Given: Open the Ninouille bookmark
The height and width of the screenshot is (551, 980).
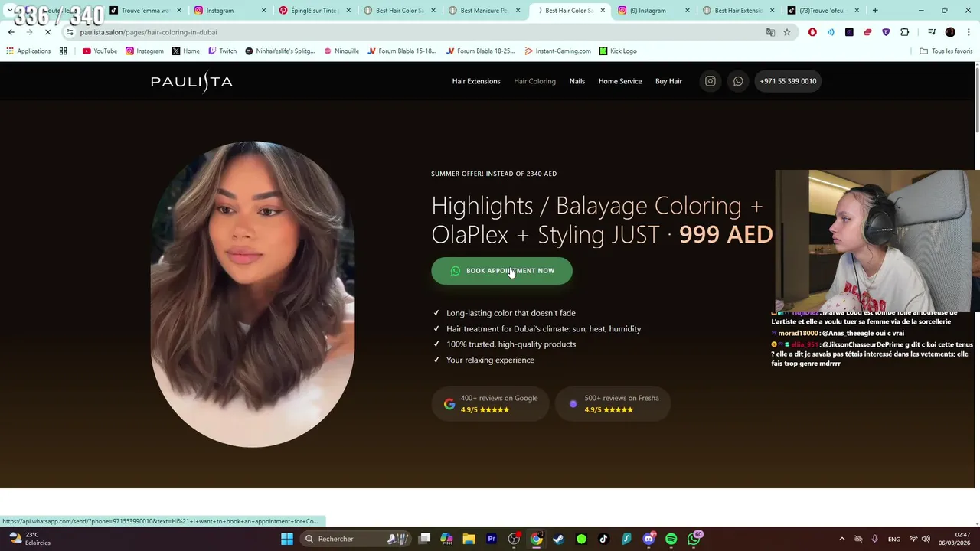Looking at the screenshot, I should pos(341,51).
